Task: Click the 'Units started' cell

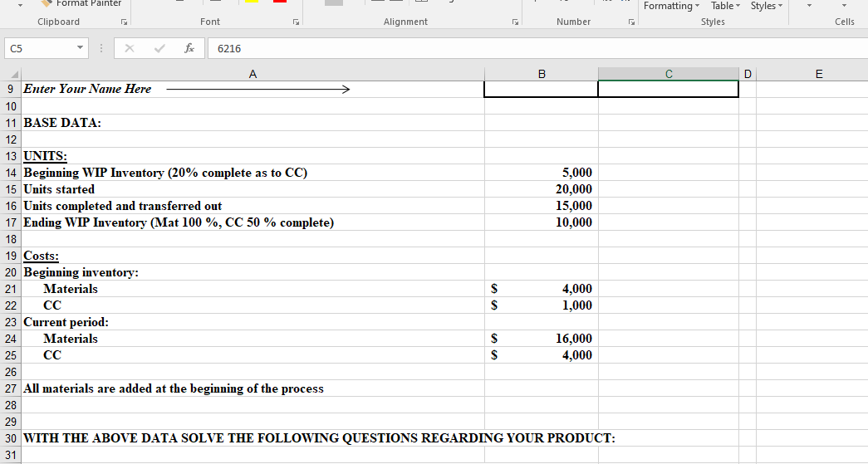Action: [253, 189]
